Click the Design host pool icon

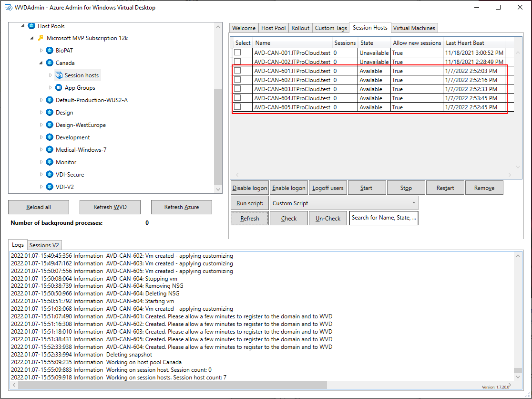coord(50,113)
